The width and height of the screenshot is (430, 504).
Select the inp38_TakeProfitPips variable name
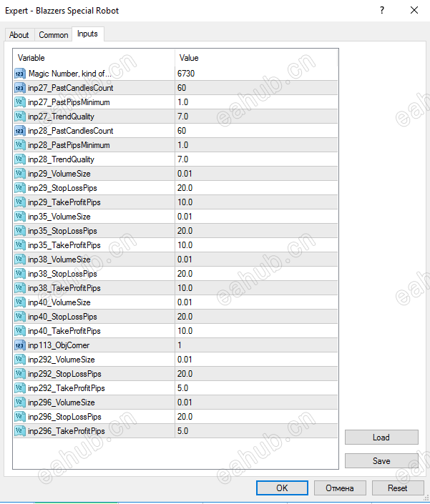point(64,288)
